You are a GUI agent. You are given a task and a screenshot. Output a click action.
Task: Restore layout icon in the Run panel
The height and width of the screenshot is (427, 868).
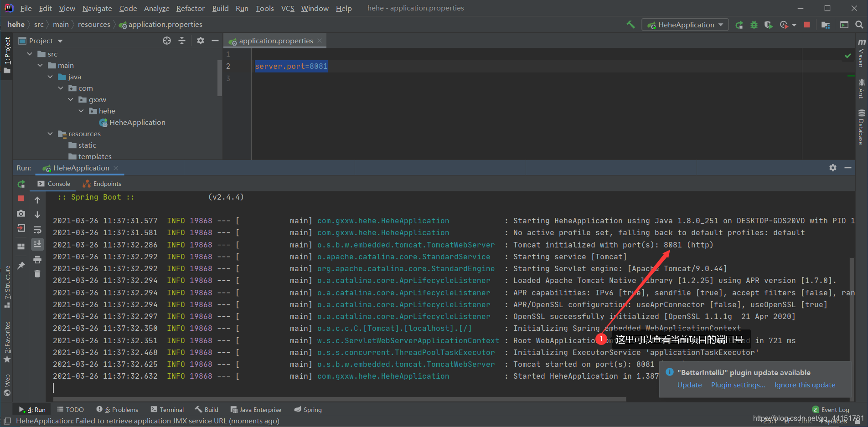coord(21,247)
